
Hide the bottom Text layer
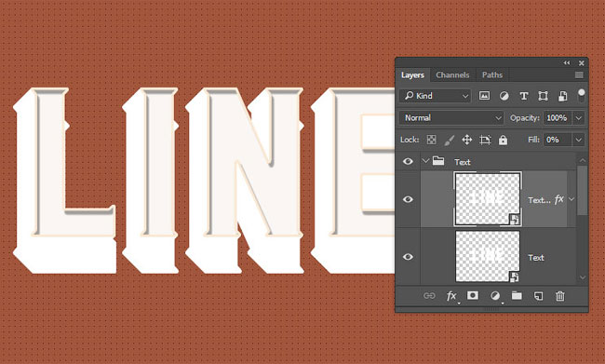coord(408,257)
